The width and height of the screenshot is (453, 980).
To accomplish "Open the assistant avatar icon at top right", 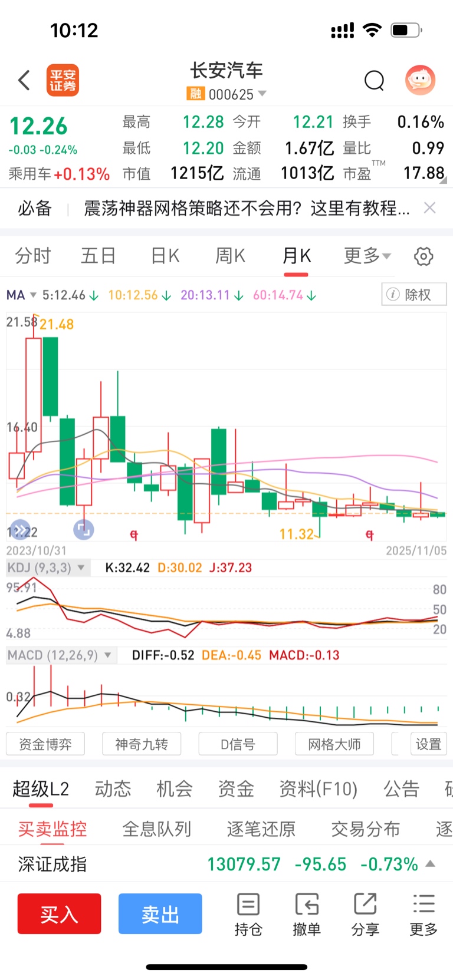I will coord(420,80).
